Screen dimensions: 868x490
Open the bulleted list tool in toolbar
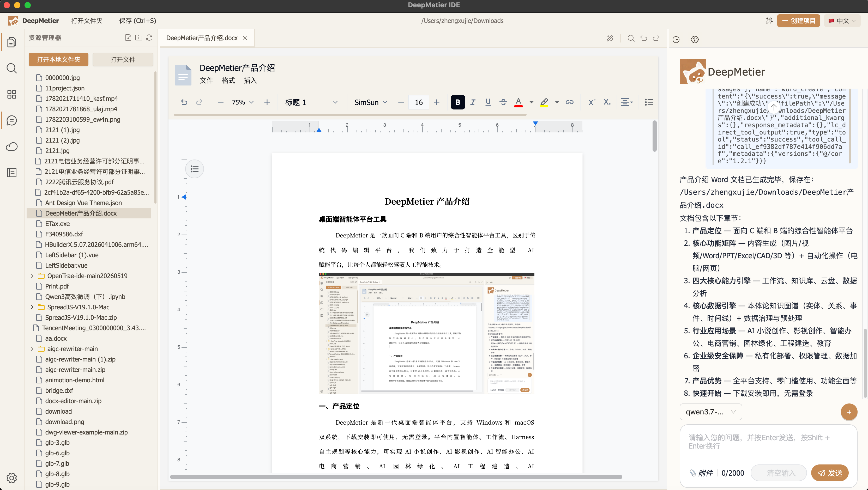649,102
